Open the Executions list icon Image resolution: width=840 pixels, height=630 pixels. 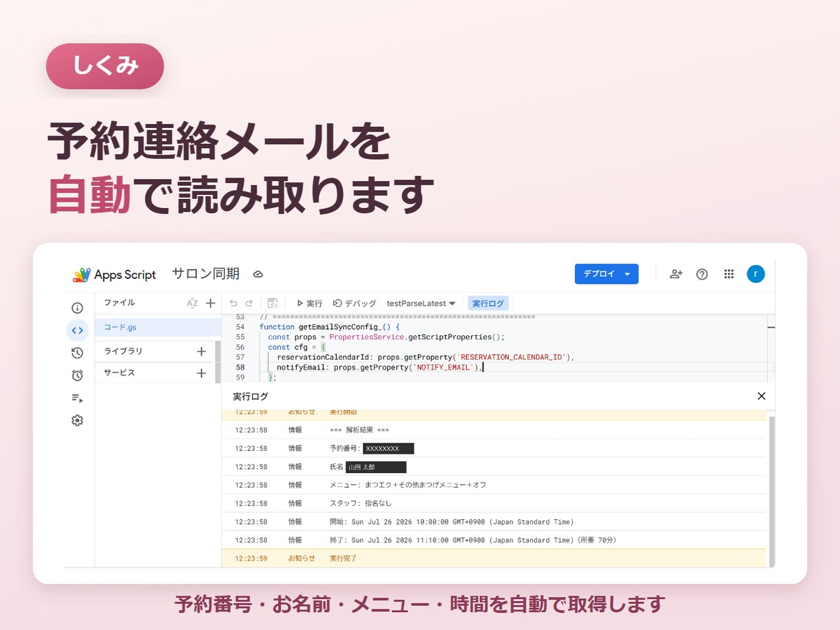pos(77,398)
